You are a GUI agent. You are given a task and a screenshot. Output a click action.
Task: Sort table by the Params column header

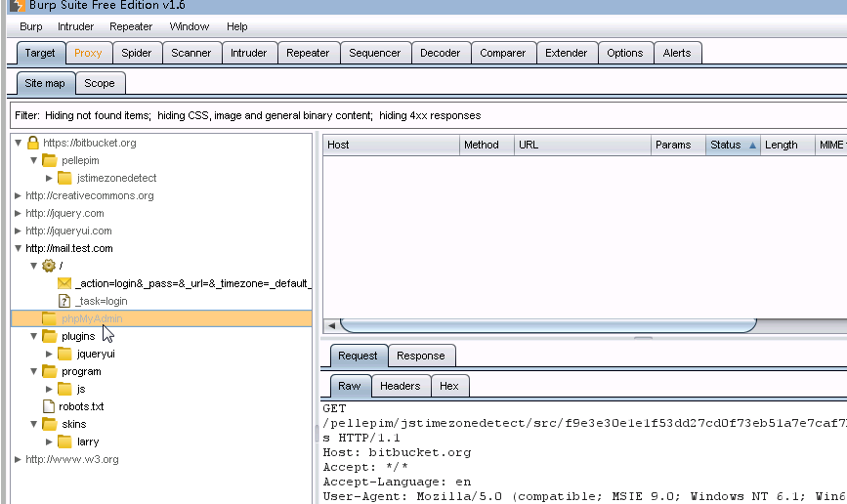pyautogui.click(x=678, y=145)
